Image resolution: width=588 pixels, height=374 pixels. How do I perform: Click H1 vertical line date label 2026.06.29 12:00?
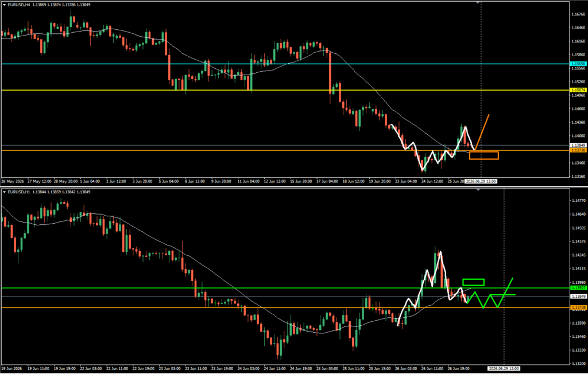504,369
